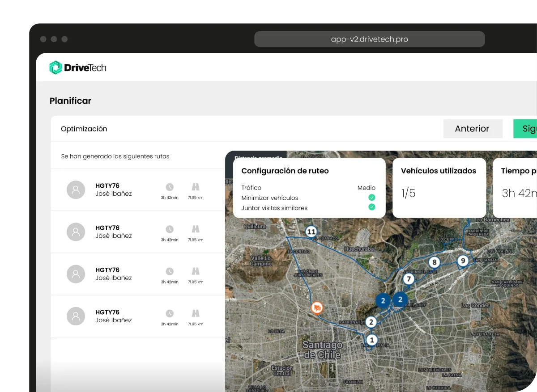The width and height of the screenshot is (537, 392).
Task: Click the driver avatar in first route row
Action: click(x=76, y=190)
